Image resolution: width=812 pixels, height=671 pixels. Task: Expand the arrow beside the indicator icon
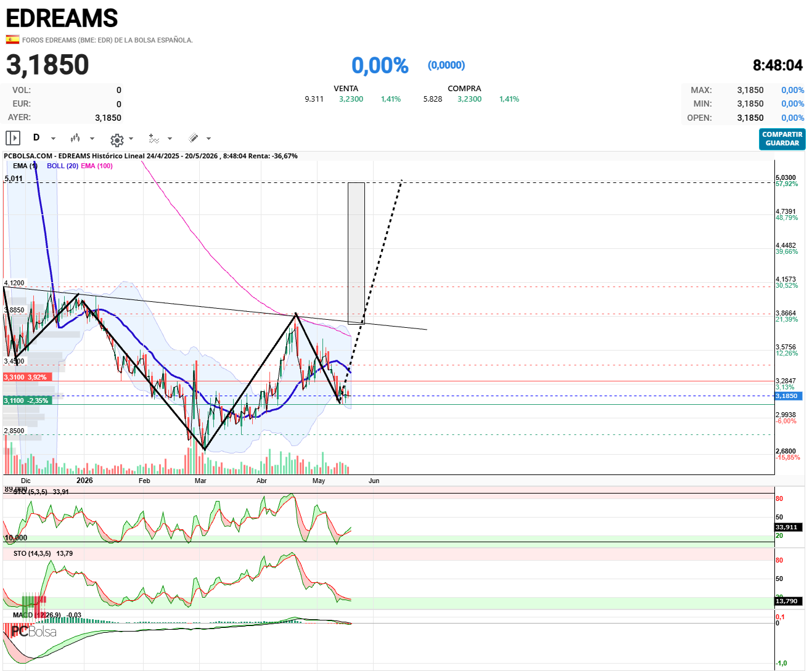click(x=170, y=139)
